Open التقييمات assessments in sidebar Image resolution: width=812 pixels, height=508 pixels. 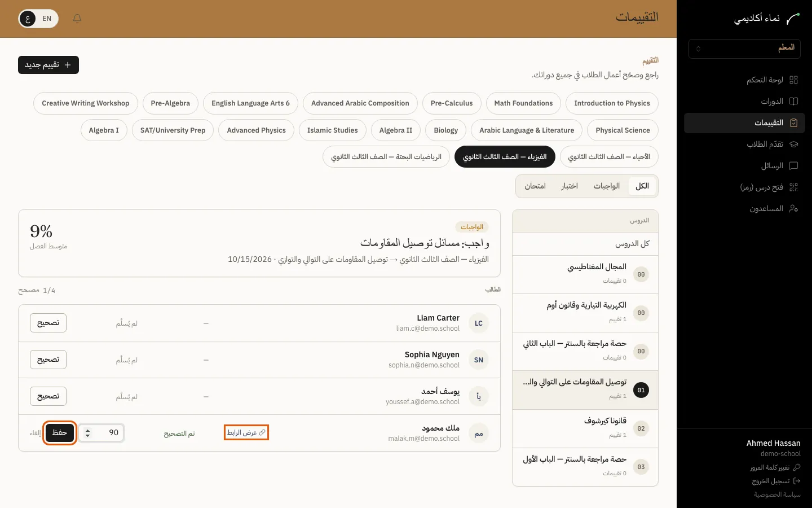coord(744,123)
